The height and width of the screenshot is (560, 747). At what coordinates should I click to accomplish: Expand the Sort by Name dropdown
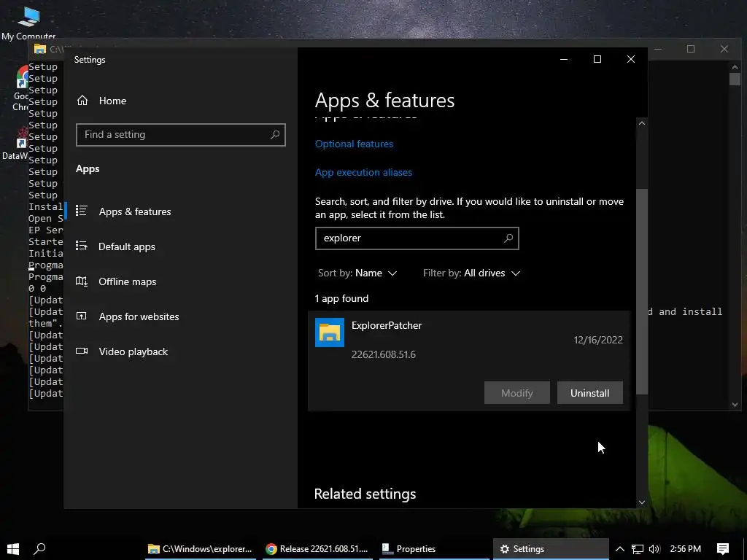pos(357,273)
